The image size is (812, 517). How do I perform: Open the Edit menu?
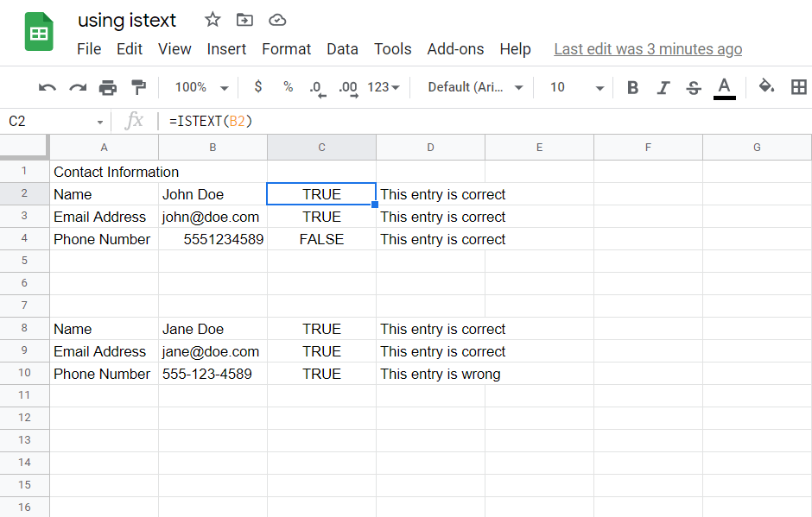[x=130, y=49]
